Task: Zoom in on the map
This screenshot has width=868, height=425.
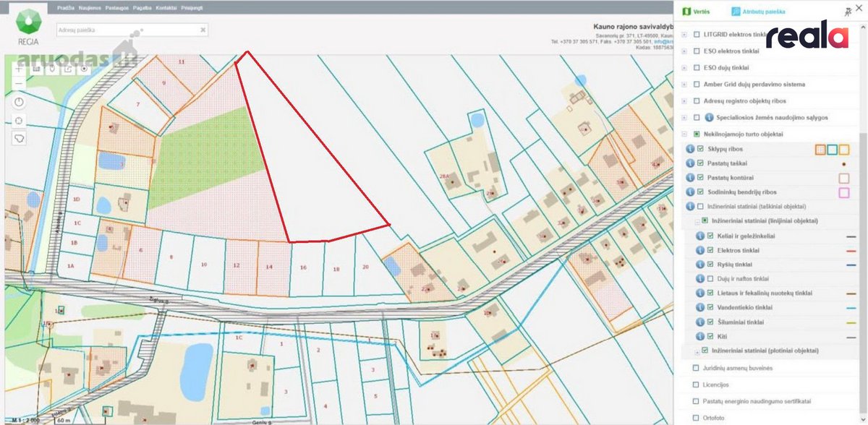Action: [19, 69]
